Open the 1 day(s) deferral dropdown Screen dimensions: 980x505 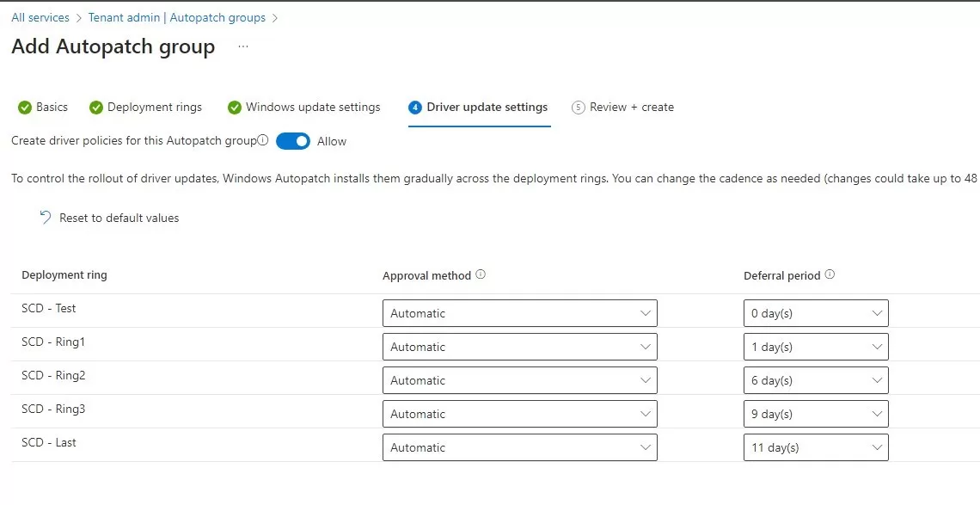click(816, 347)
